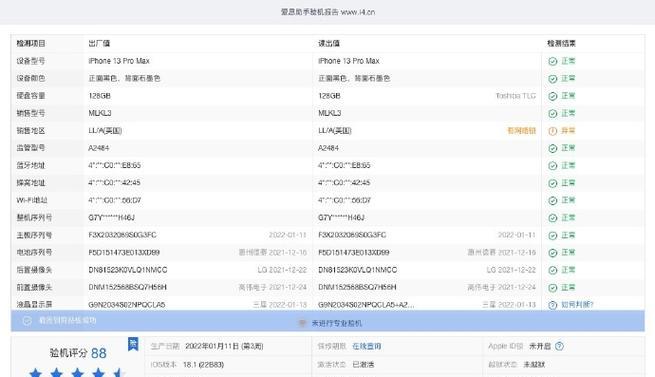655x377 pixels.
Task: Click the 生产日期 2022年01月11日 value
Action: pos(224,346)
